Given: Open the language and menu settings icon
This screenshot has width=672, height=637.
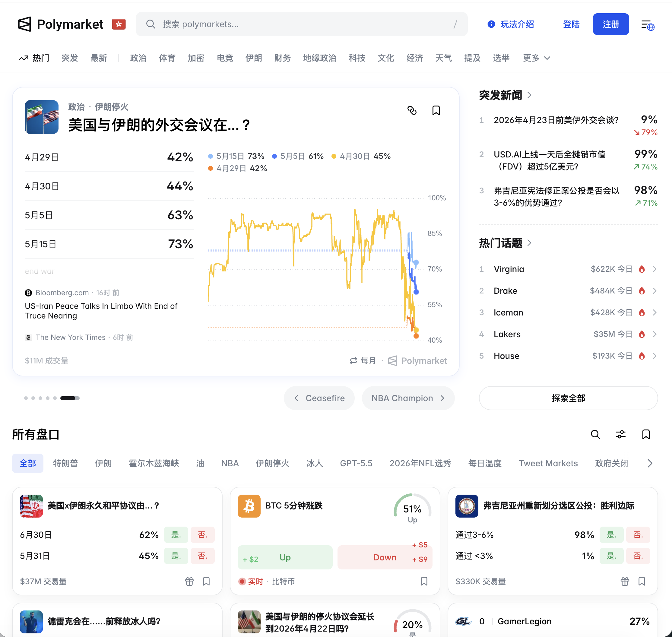Looking at the screenshot, I should pos(648,25).
